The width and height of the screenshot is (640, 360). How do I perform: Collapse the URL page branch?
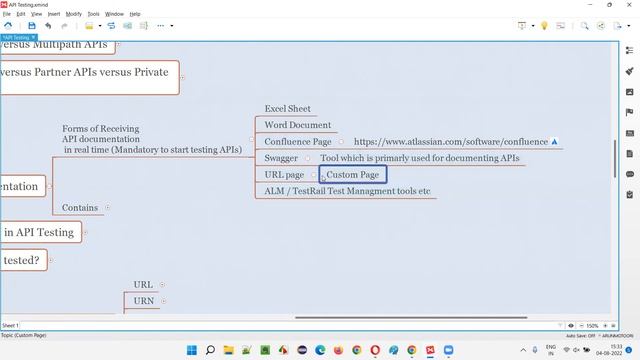point(313,175)
